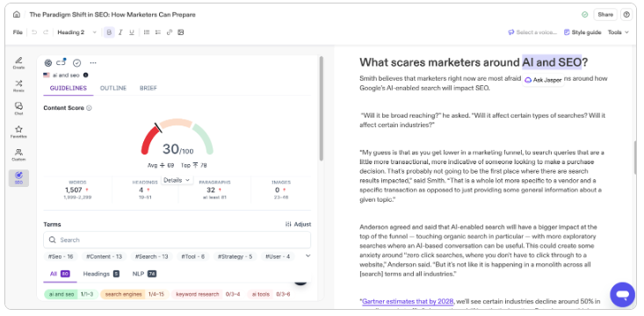Click the PARAGRAPHS 32 stat

click(x=214, y=190)
